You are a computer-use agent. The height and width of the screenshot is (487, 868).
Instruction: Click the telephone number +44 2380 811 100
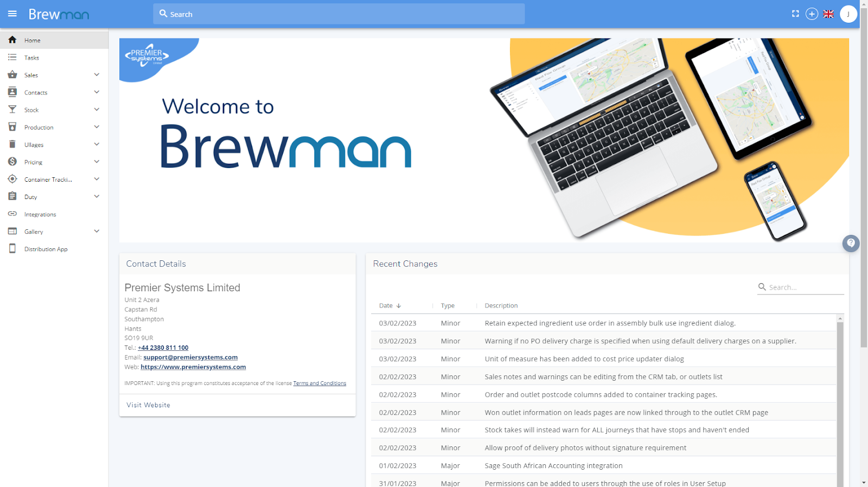(163, 348)
